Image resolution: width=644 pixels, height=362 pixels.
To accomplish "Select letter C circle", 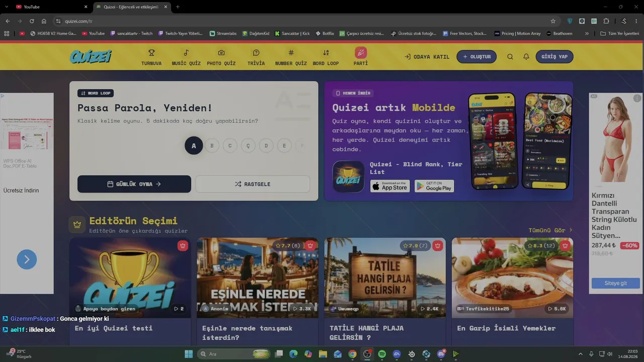I will [230, 146].
